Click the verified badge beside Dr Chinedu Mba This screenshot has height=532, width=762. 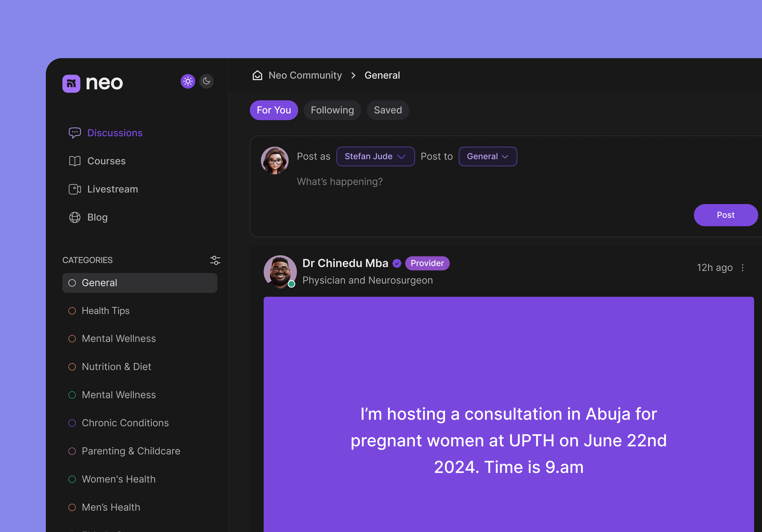[397, 264]
